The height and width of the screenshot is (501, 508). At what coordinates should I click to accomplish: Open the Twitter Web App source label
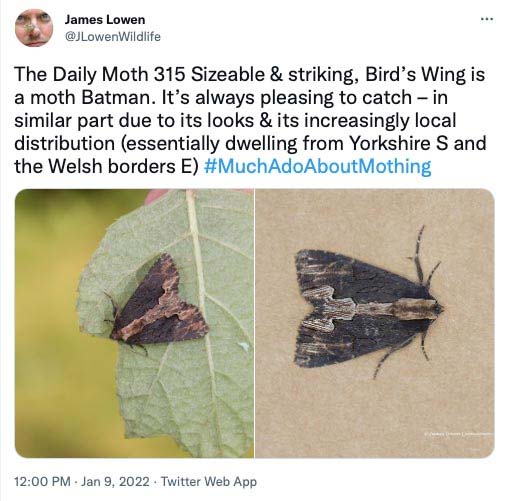(x=209, y=482)
